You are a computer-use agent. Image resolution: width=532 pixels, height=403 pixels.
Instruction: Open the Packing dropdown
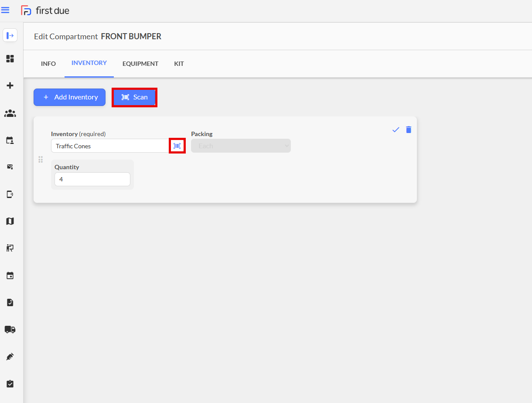(x=241, y=146)
